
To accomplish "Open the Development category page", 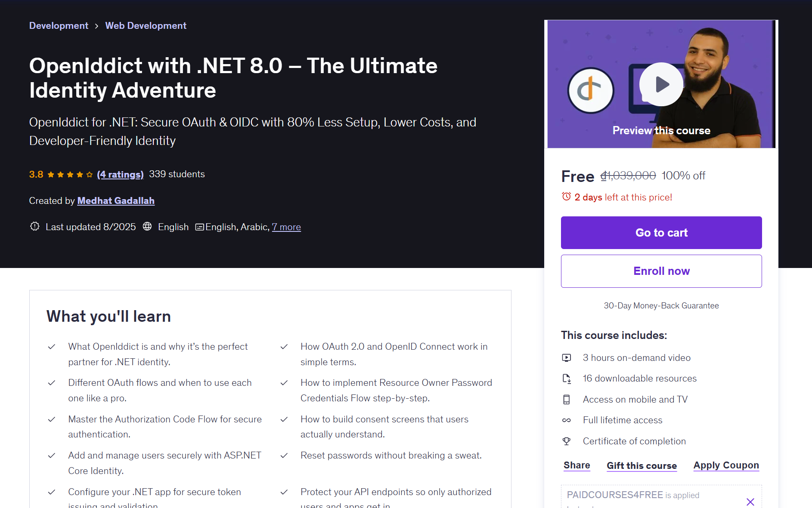I will (59, 25).
